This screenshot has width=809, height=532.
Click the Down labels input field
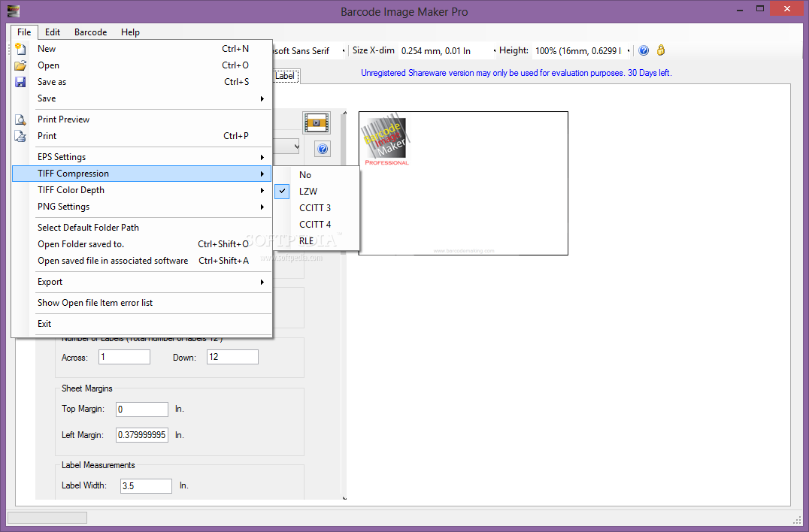click(232, 357)
